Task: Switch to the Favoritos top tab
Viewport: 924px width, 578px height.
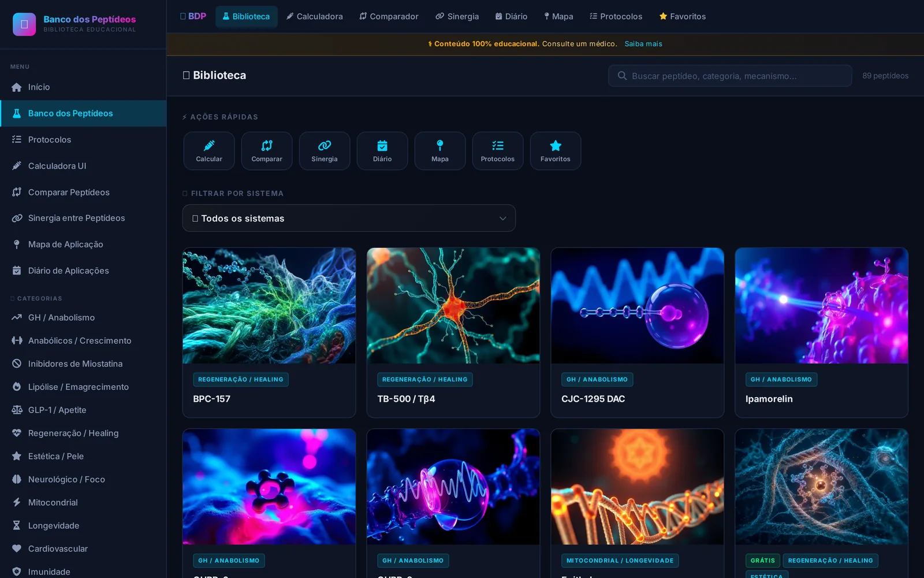Action: tap(683, 16)
